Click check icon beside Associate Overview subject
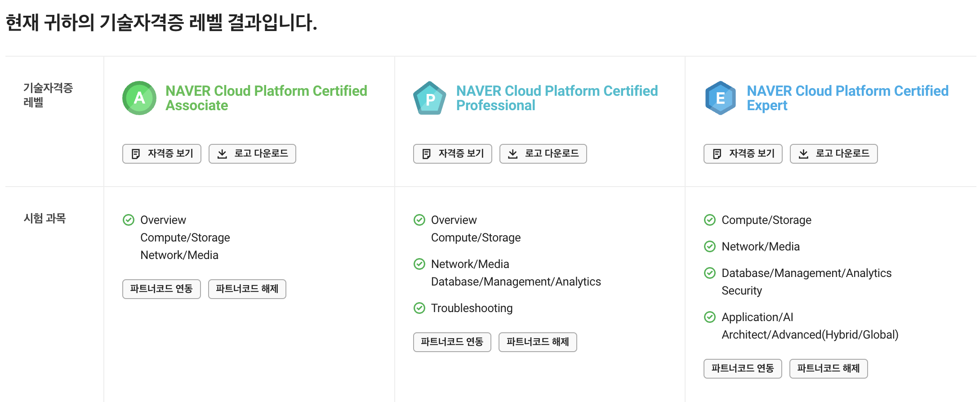This screenshot has width=980, height=402. [129, 220]
